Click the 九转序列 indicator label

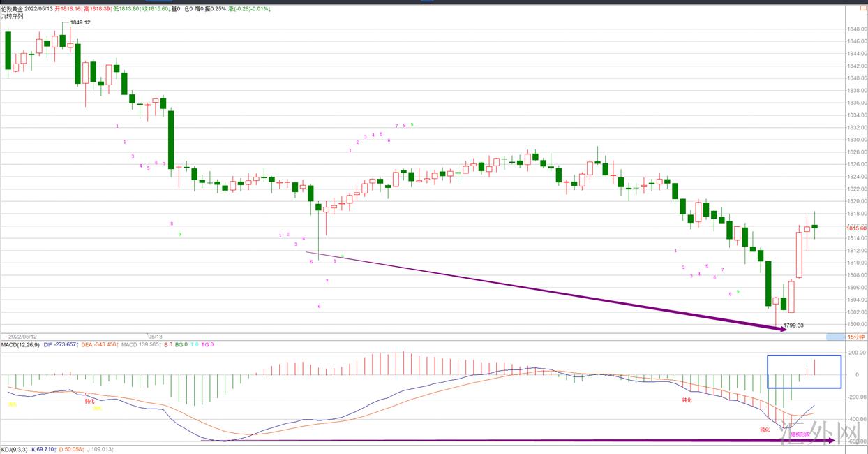pos(12,16)
